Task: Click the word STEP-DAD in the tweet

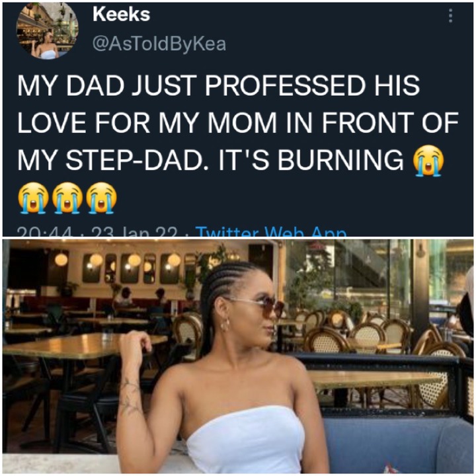Action: pyautogui.click(x=134, y=160)
